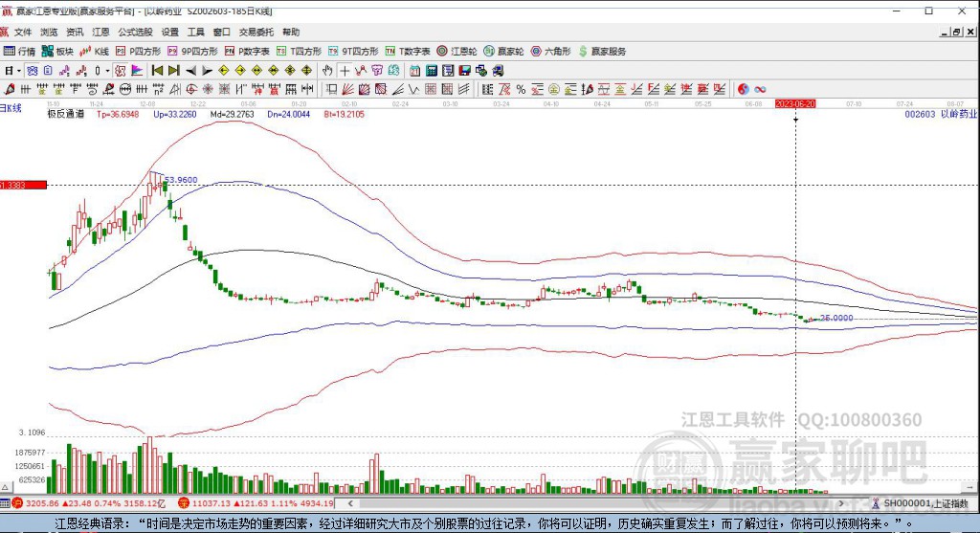Open the 9P四方形 tool
Screen dimensions: 980x533
coord(192,52)
